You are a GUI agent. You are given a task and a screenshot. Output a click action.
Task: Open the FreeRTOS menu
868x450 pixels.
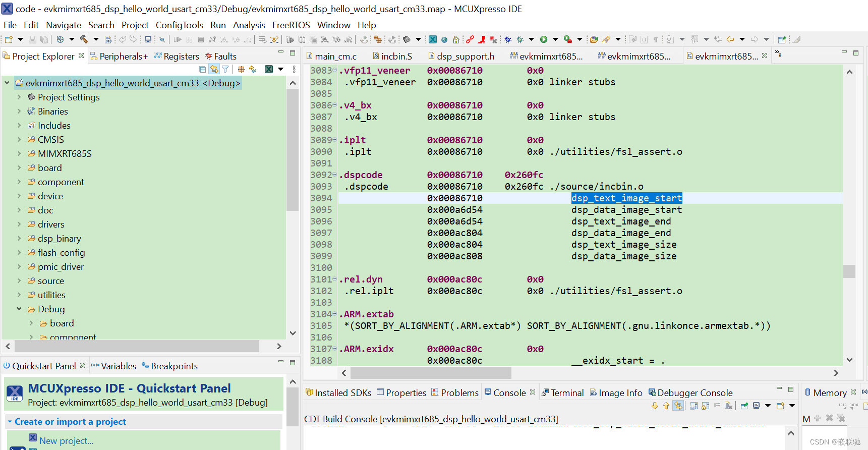point(291,25)
